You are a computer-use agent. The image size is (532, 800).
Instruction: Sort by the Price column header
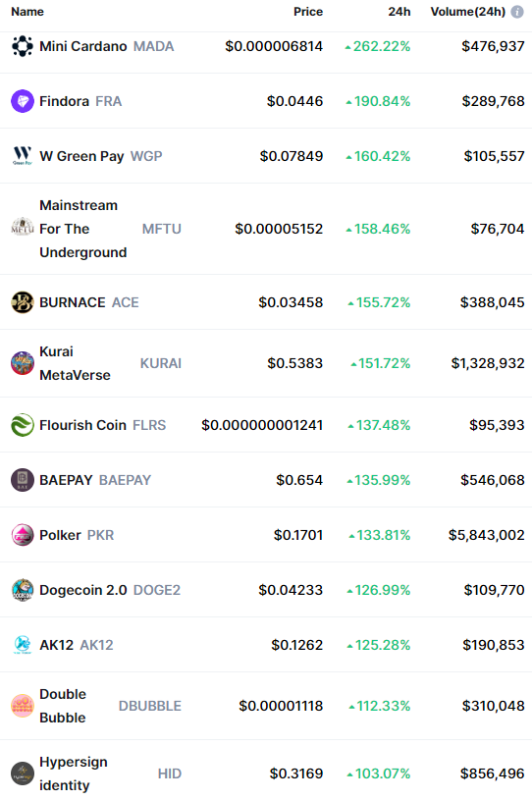(x=308, y=12)
